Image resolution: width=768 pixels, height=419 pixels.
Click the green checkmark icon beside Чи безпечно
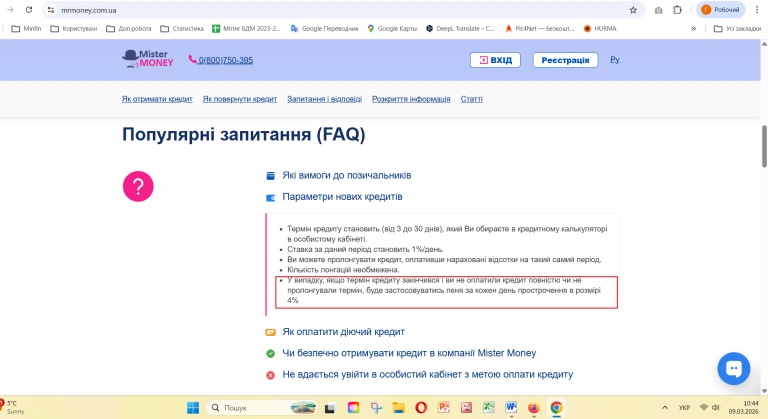pos(270,353)
